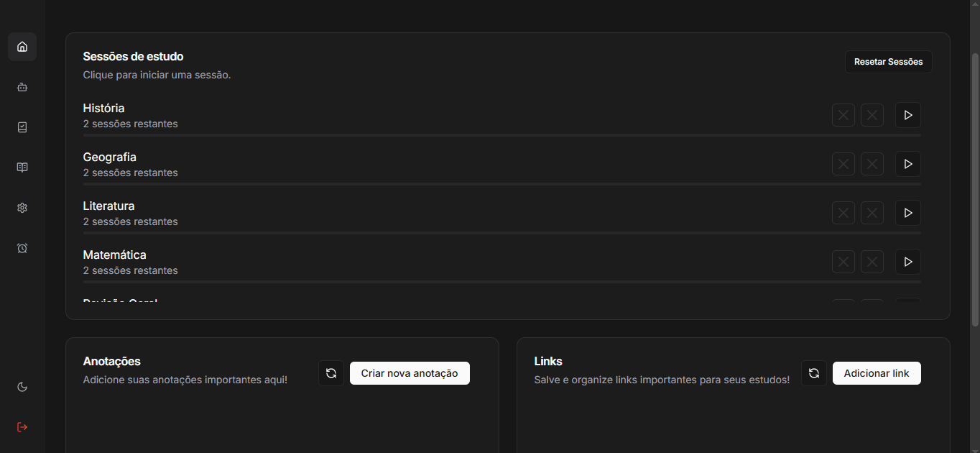Click second X box in Literatura row
This screenshot has height=453, width=980.
click(872, 213)
